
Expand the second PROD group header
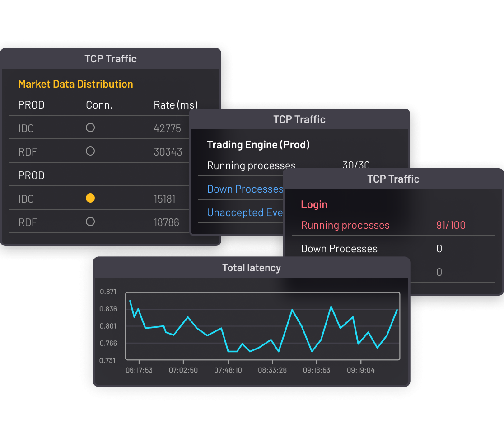click(31, 175)
